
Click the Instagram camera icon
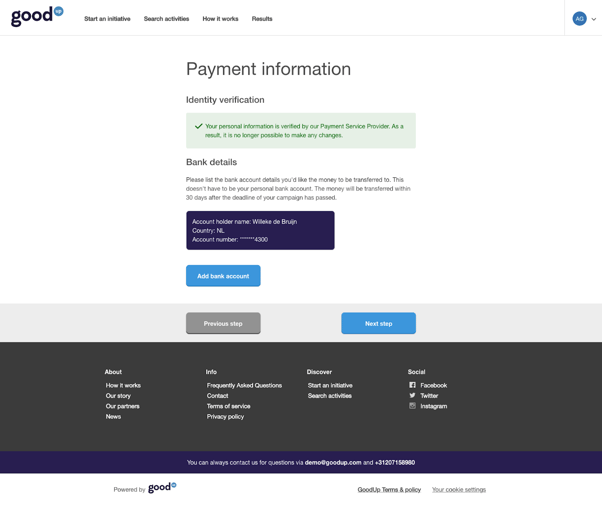point(412,406)
